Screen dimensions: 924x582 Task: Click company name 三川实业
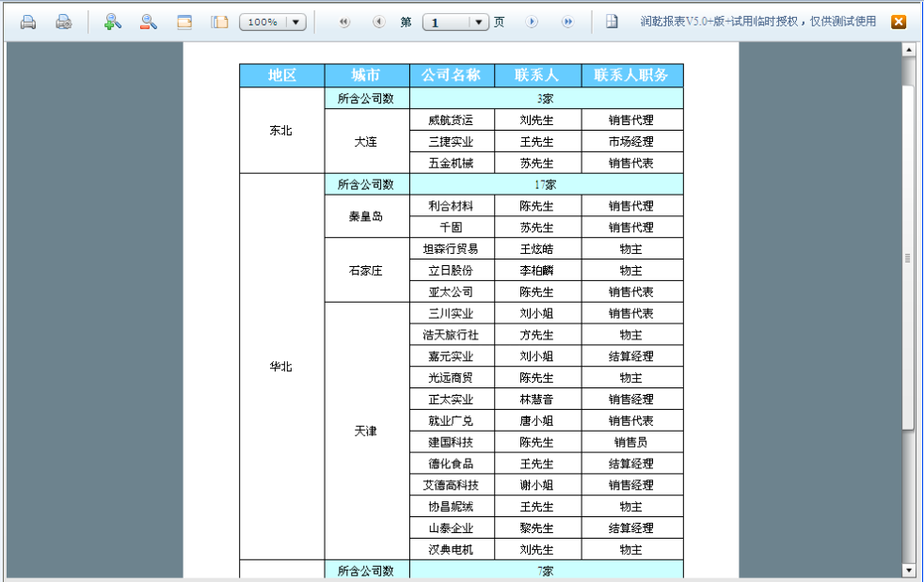(x=452, y=313)
